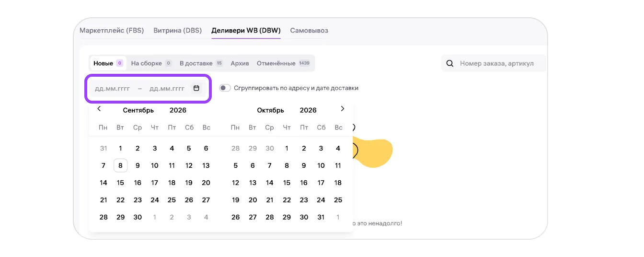The image size is (644, 257).
Task: Pick October 16 in the calendar
Action: pyautogui.click(x=304, y=183)
